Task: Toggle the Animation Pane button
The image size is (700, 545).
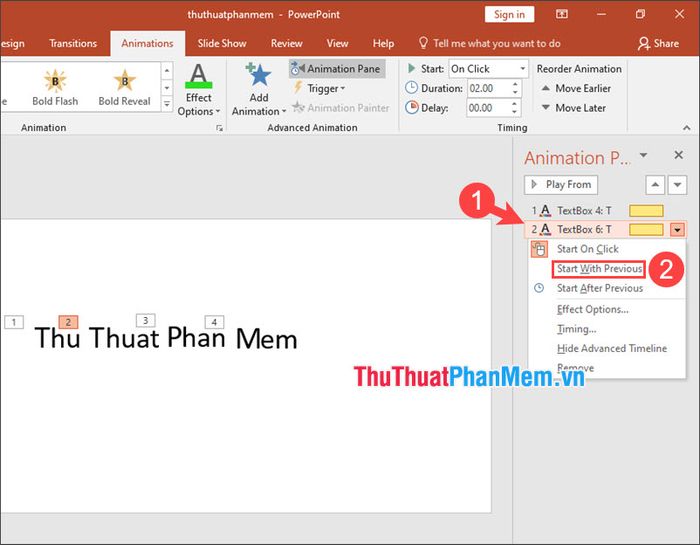Action: tap(337, 69)
